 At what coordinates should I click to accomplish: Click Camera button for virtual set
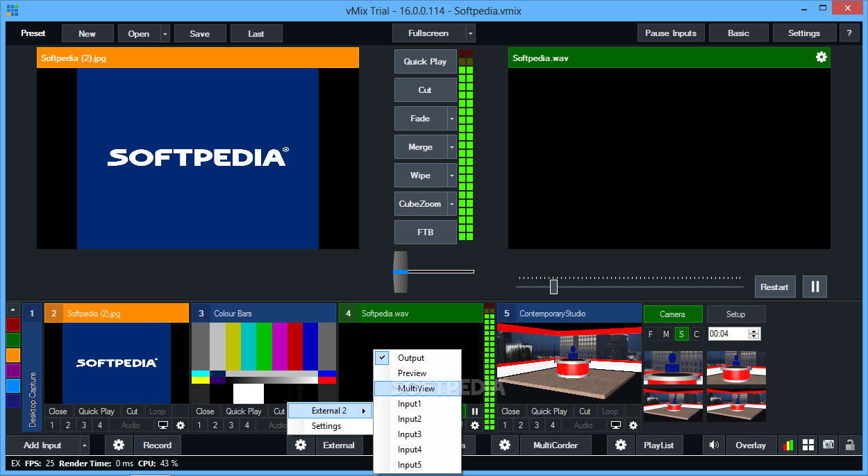click(672, 314)
